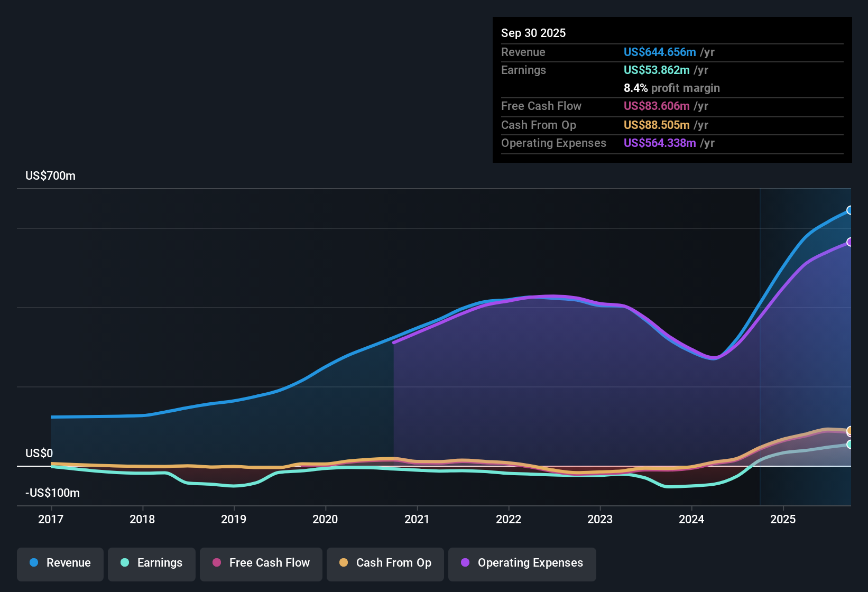Viewport: 868px width, 592px height.
Task: Click the purple Operating Expenses legend dot
Action: [x=464, y=563]
